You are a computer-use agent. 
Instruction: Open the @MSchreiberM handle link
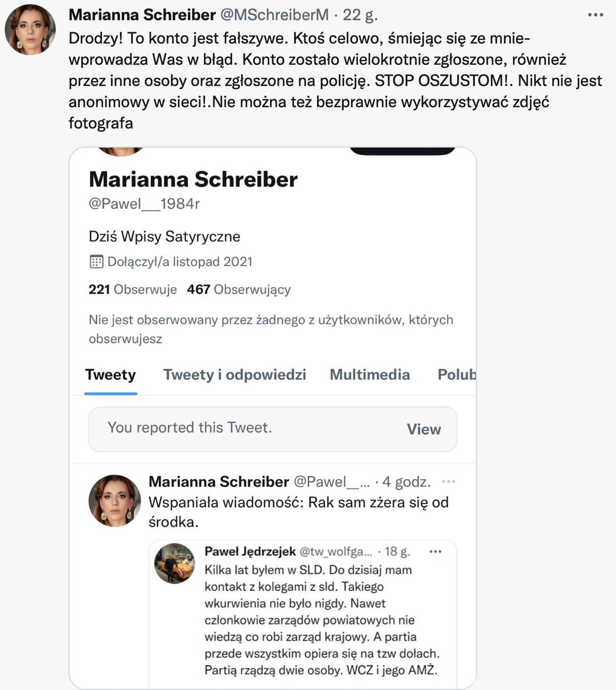274,15
